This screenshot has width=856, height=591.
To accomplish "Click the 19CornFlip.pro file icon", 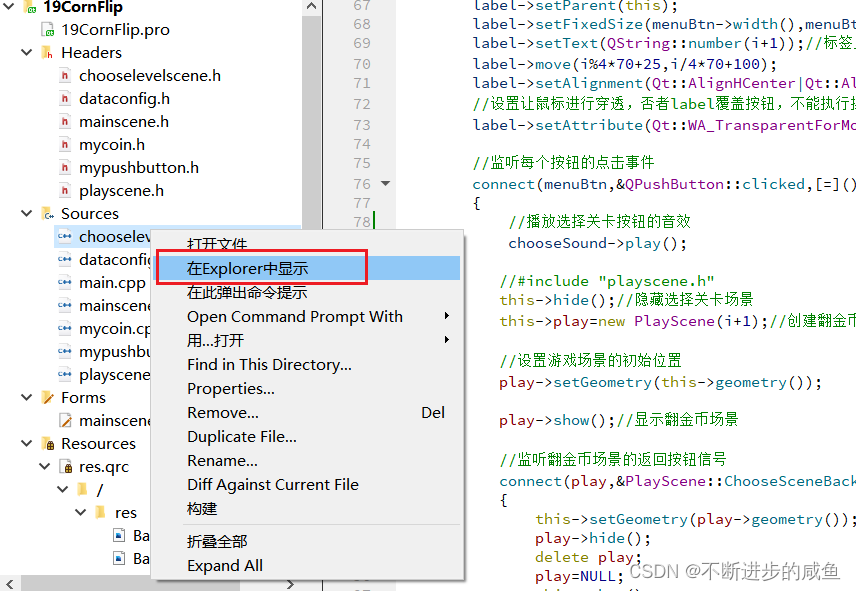I will (48, 29).
